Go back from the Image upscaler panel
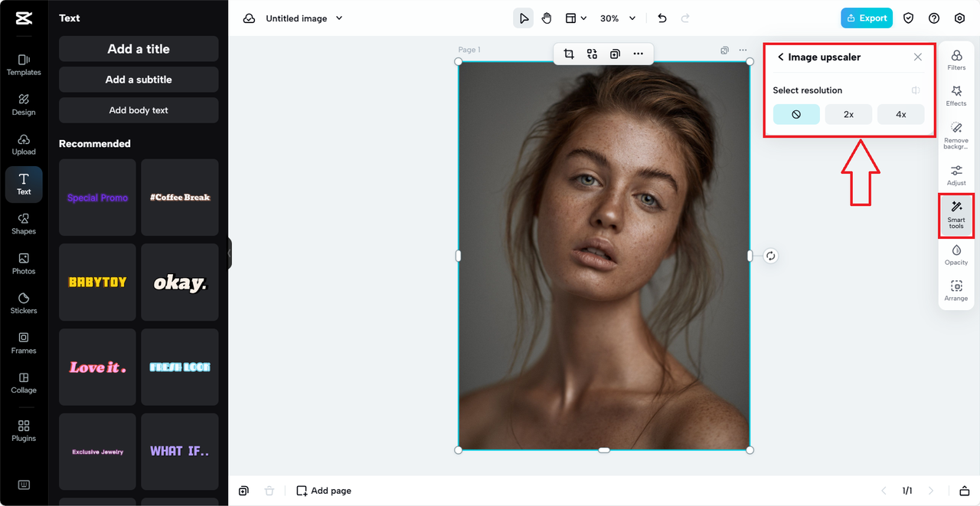The height and width of the screenshot is (506, 980). click(x=780, y=57)
